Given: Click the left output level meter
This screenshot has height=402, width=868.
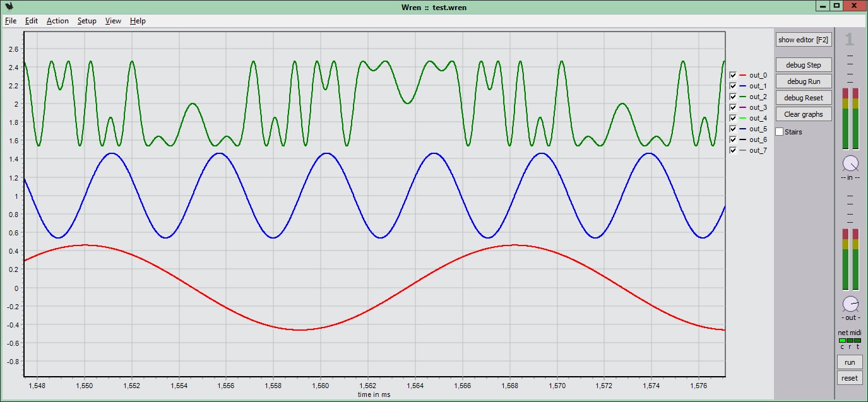Looking at the screenshot, I should [x=845, y=259].
